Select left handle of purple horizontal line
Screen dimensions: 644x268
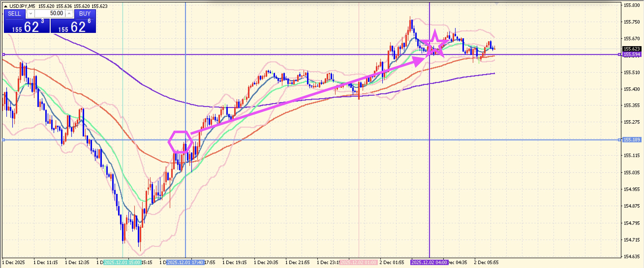pyautogui.click(x=3, y=54)
